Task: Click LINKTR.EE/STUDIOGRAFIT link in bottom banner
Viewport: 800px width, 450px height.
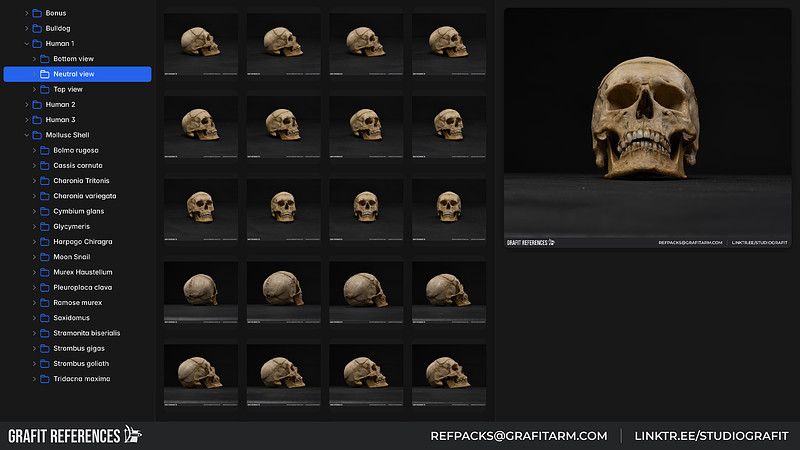Action: tap(711, 436)
